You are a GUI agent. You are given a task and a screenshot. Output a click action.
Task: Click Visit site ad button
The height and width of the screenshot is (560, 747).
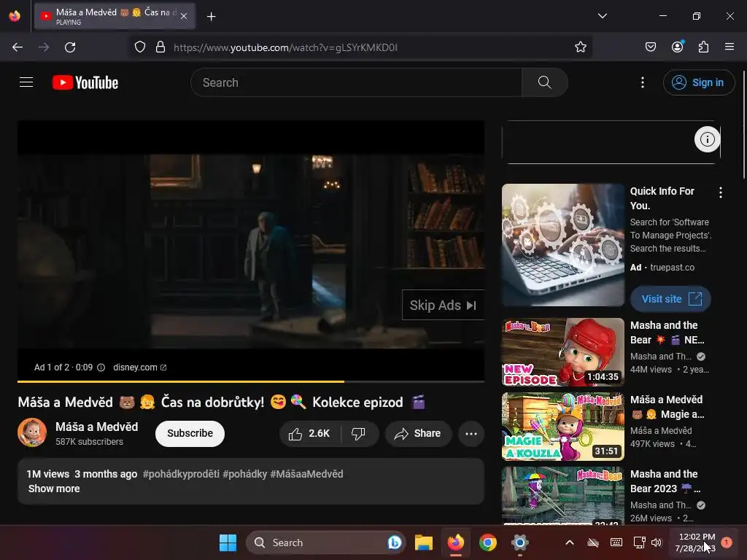pos(670,298)
